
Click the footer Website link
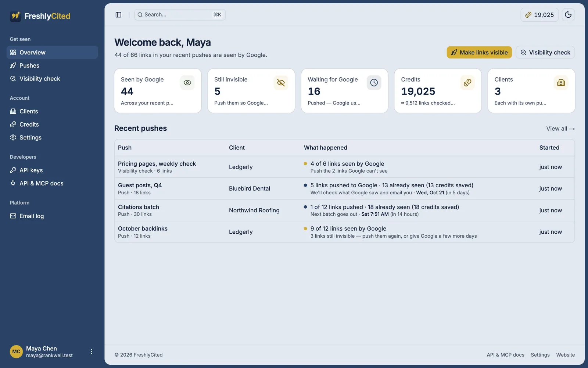pyautogui.click(x=566, y=355)
